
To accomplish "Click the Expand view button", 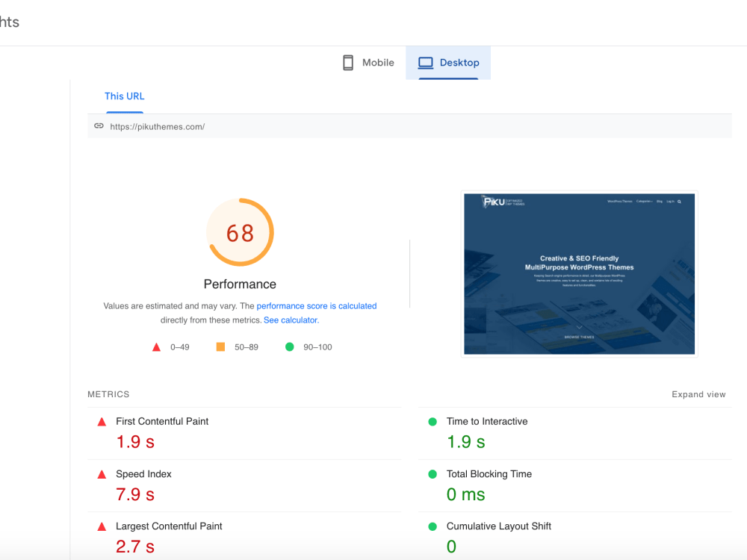I will pyautogui.click(x=698, y=394).
